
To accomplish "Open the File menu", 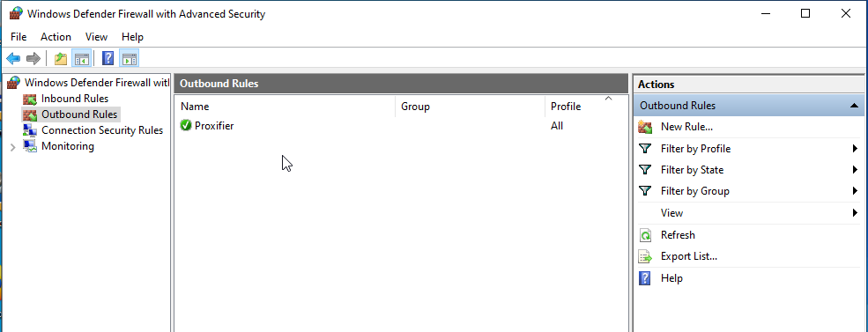I will click(19, 37).
